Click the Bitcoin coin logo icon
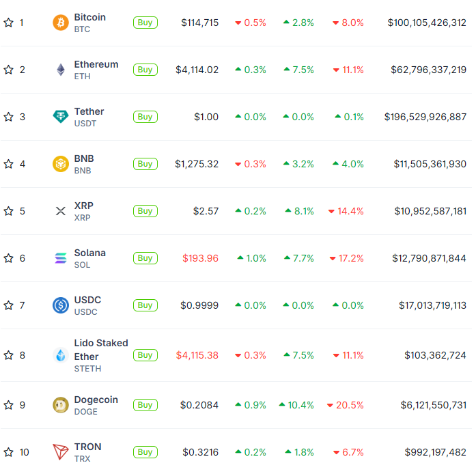 pyautogui.click(x=61, y=23)
